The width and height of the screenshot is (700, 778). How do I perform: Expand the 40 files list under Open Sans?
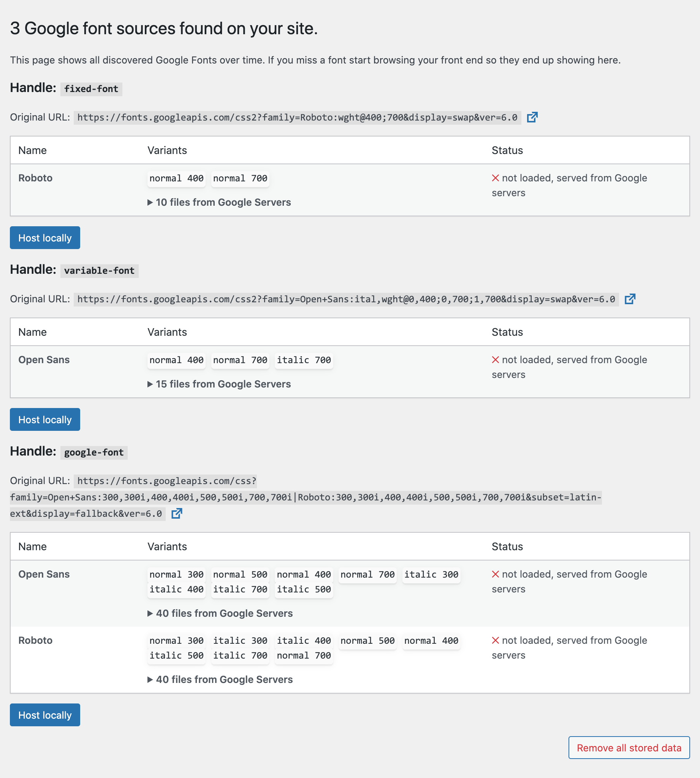coord(220,613)
